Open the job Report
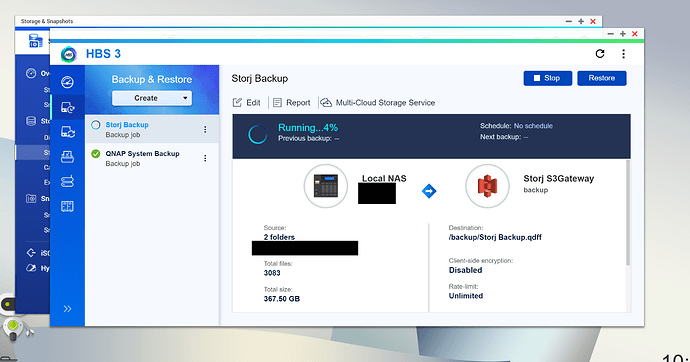The image size is (690, 362). (x=291, y=102)
